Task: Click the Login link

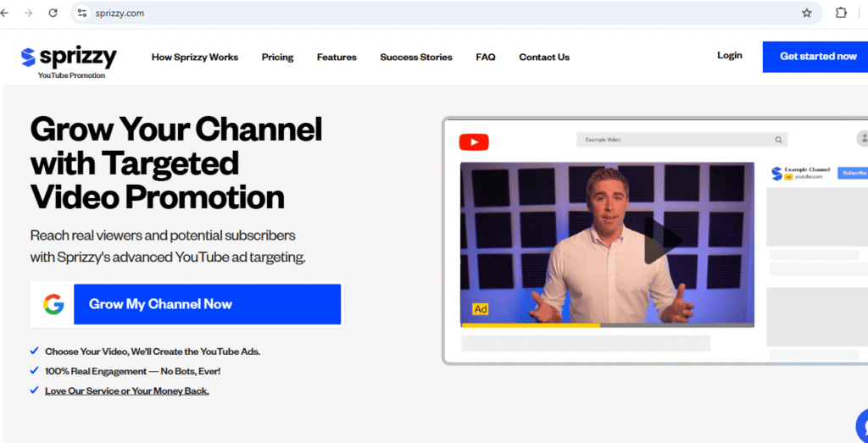Action: (x=730, y=55)
